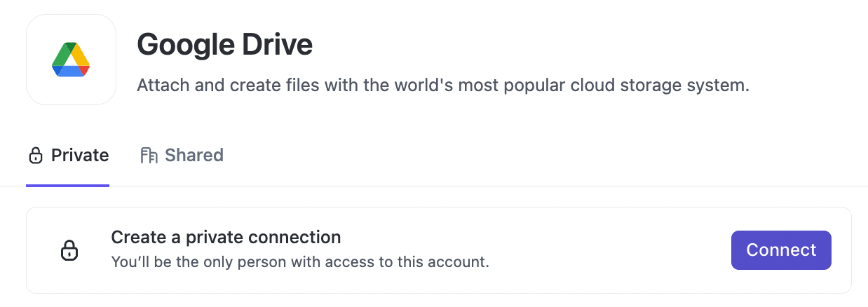Select the Private tab
Image resolution: width=868 pixels, height=307 pixels.
tap(68, 156)
